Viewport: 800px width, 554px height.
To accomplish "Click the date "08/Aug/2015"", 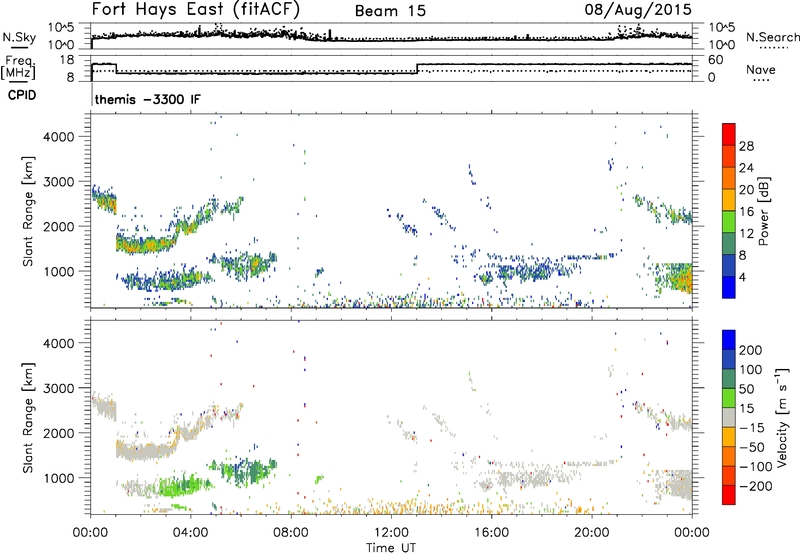I will tap(638, 9).
